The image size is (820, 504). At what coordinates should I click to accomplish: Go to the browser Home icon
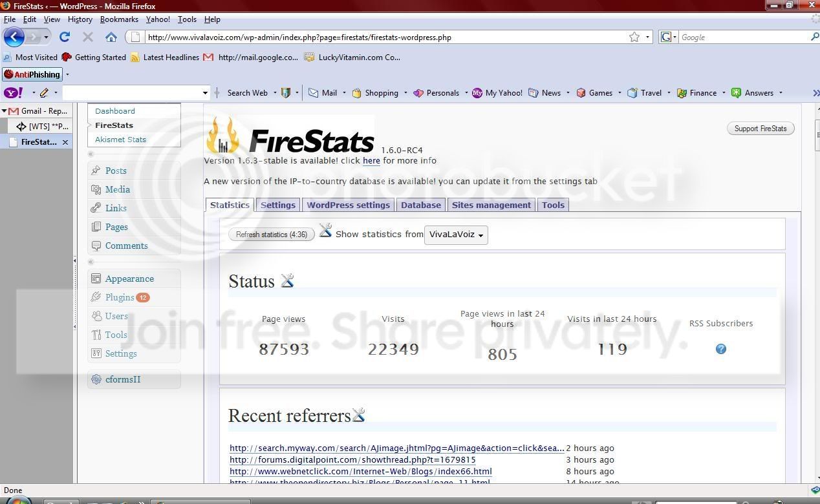coord(111,37)
